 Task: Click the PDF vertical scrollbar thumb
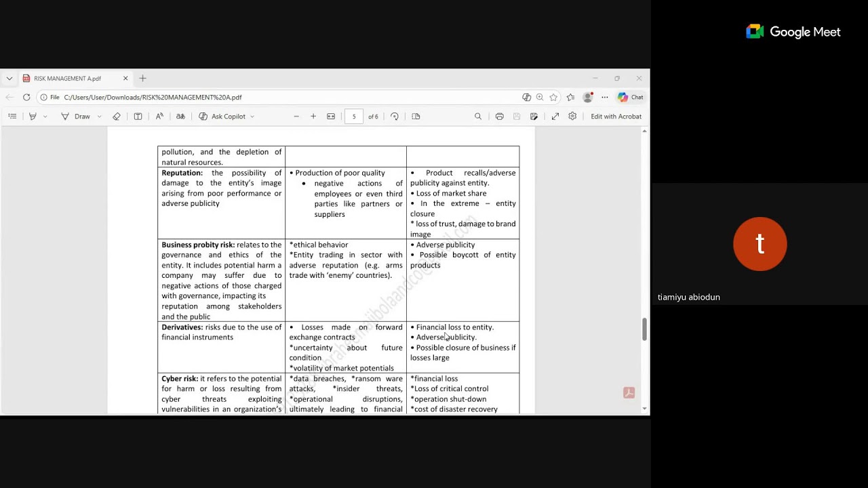coord(644,329)
